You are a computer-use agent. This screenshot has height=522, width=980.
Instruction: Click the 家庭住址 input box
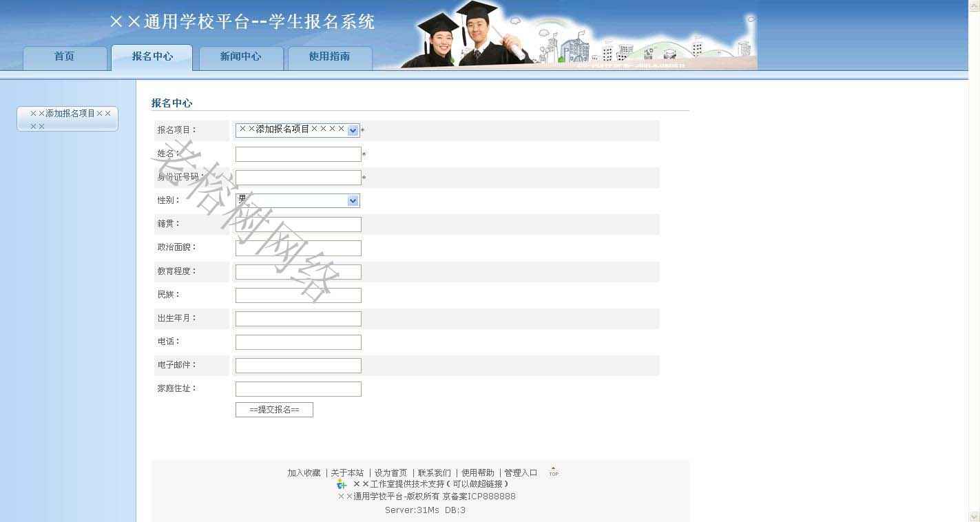coord(298,389)
